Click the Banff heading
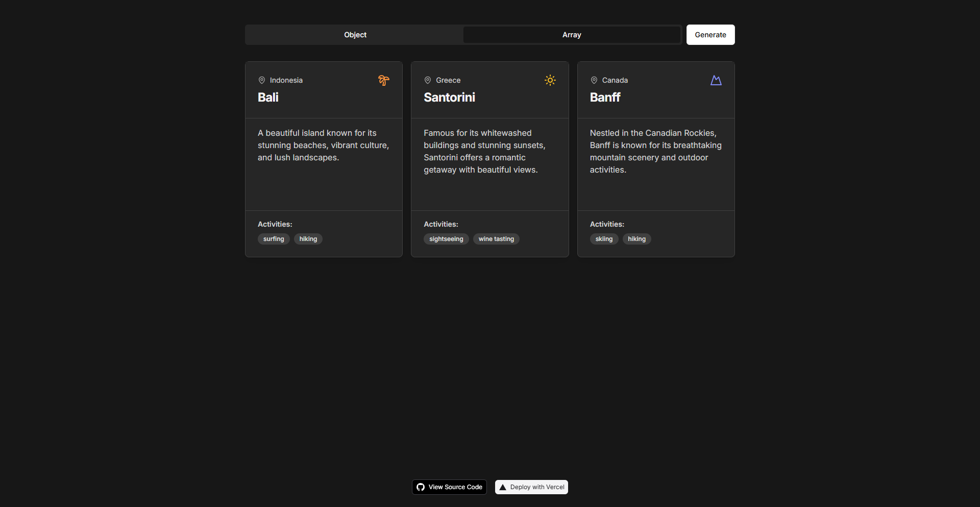 pyautogui.click(x=605, y=98)
